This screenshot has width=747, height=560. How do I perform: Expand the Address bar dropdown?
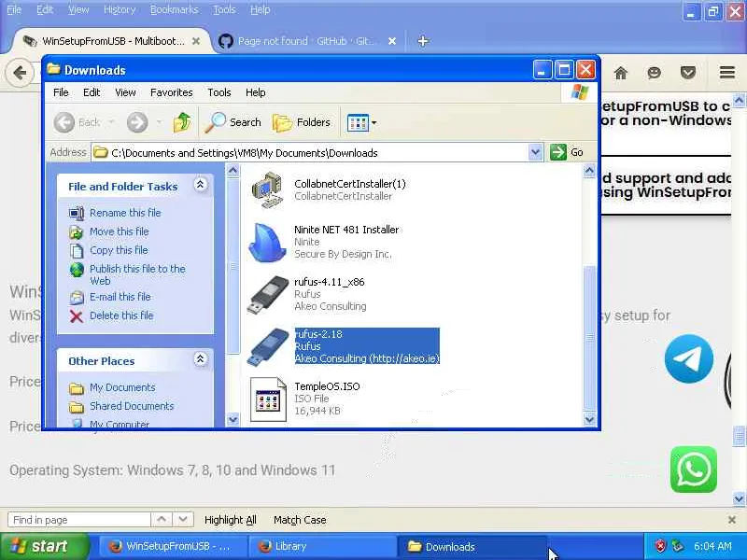tap(535, 152)
